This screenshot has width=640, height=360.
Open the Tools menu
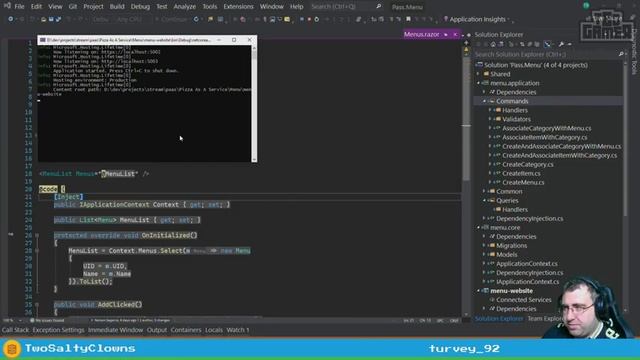[210, 7]
